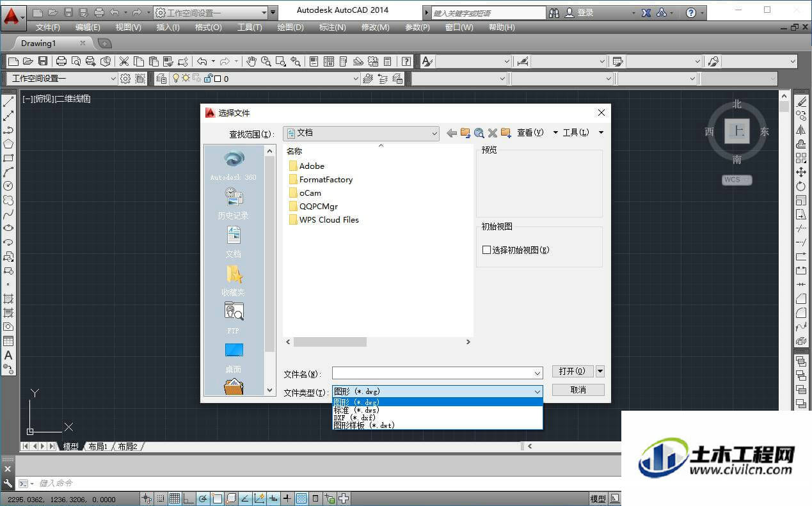Select the WPS Cloud Files folder

[324, 219]
